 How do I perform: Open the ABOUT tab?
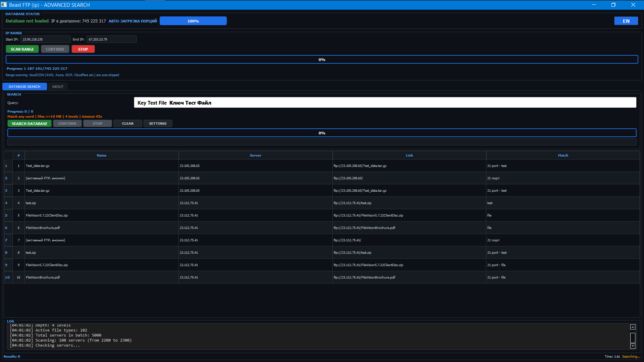(x=58, y=86)
